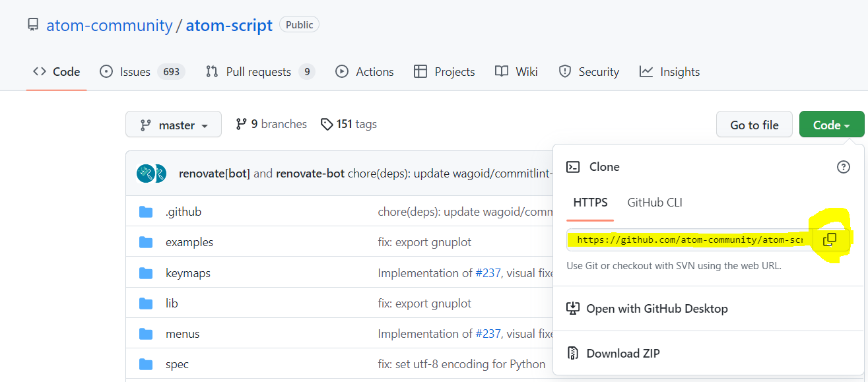Click the 'Use Git or checkout with SVN' hint text

coord(674,266)
